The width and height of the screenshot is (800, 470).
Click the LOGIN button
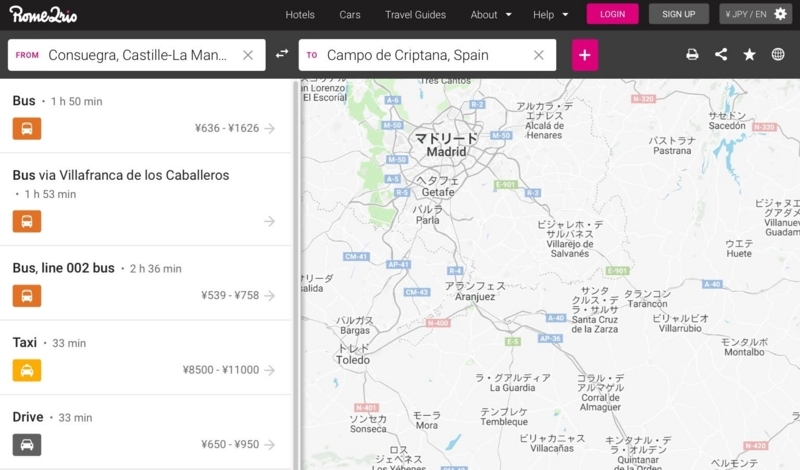tap(612, 14)
